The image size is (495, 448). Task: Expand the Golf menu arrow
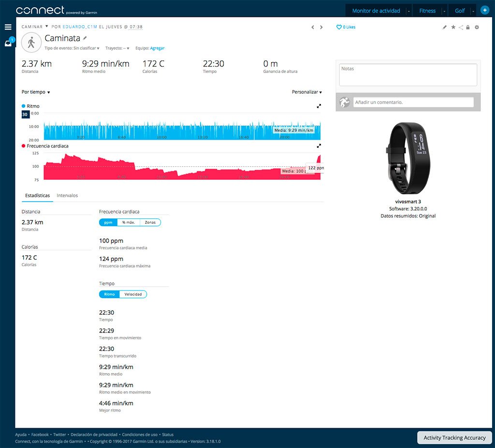[x=473, y=11]
